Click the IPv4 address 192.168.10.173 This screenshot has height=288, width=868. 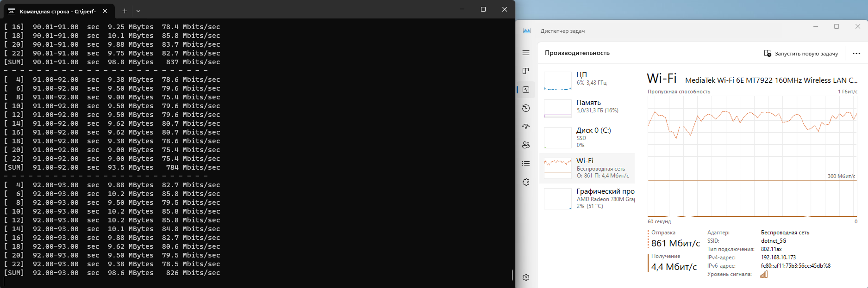click(x=778, y=257)
